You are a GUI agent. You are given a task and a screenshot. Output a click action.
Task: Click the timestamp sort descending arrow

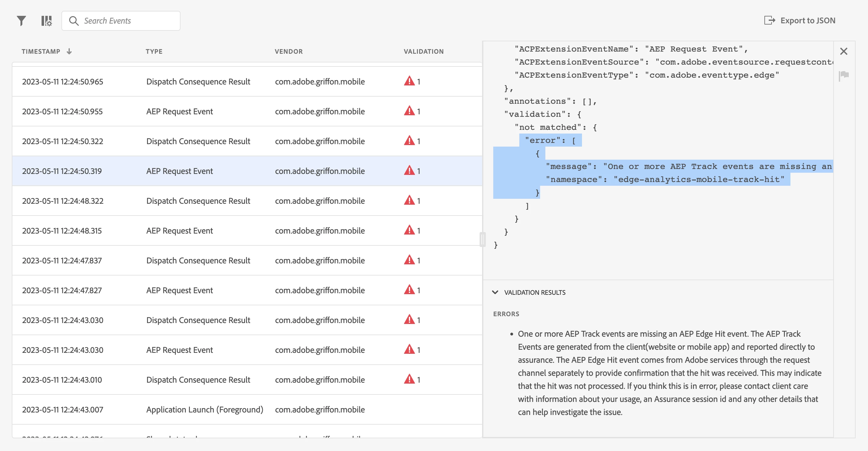point(69,51)
